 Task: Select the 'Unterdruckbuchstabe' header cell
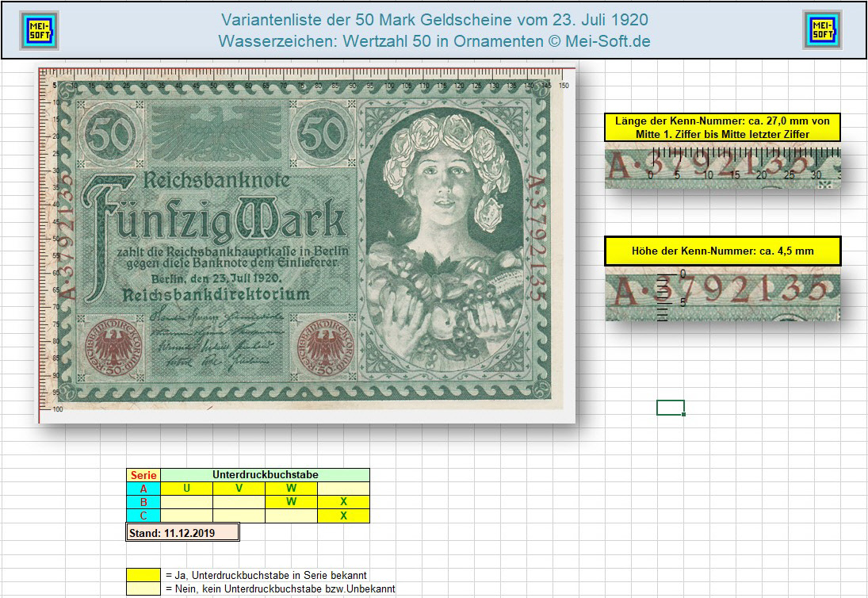pos(266,475)
